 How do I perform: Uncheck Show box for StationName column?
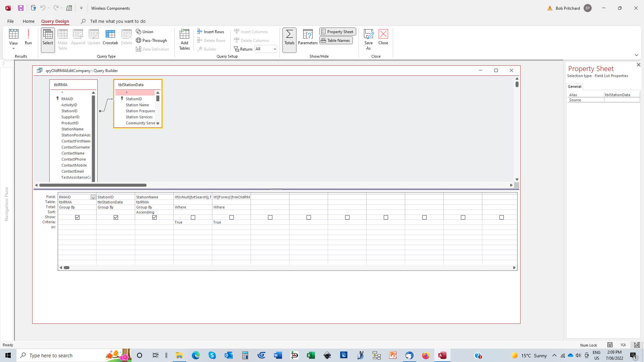pos(154,217)
